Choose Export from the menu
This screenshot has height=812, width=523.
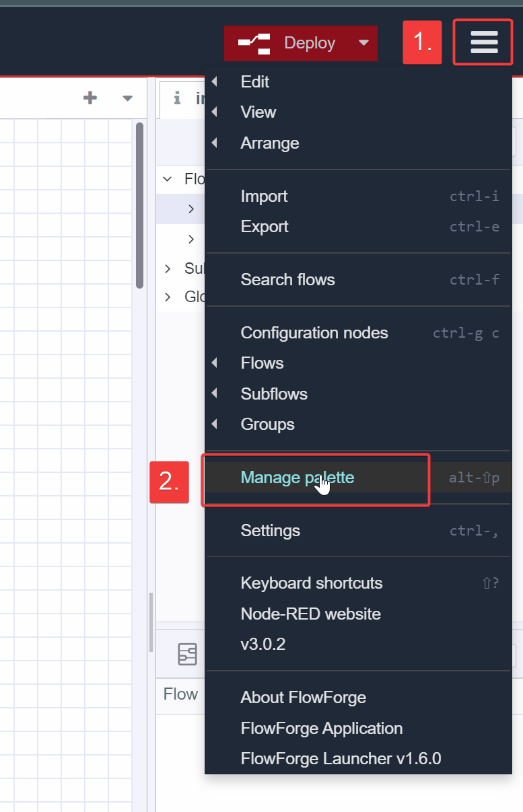point(264,226)
